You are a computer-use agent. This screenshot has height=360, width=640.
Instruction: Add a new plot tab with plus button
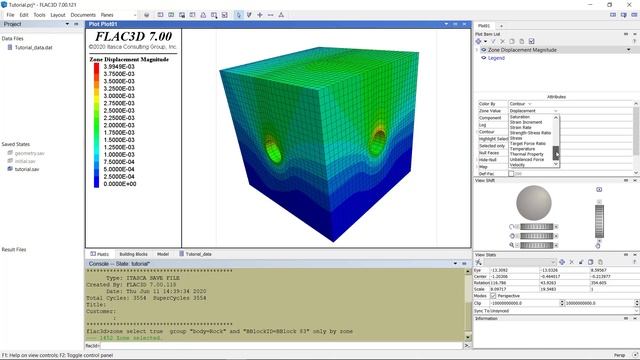point(502,26)
